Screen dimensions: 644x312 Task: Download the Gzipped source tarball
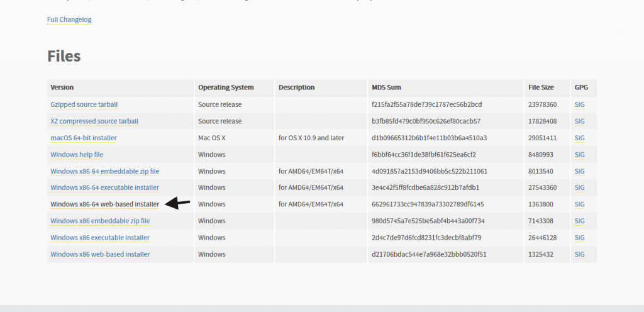pos(84,104)
